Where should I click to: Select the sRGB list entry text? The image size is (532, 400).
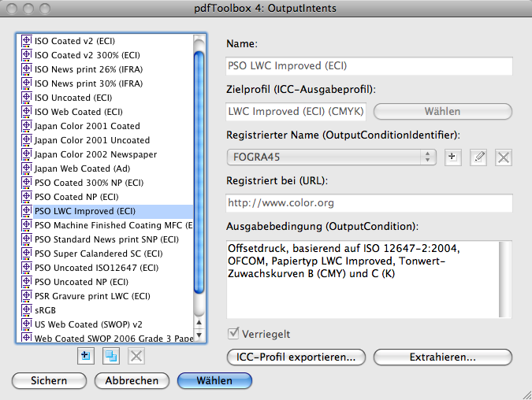tap(45, 310)
